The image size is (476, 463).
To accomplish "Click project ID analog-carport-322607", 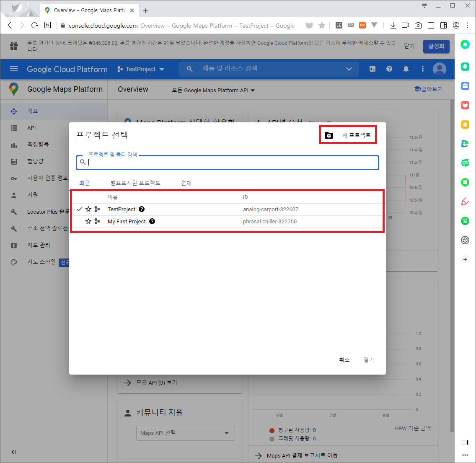I will [271, 209].
